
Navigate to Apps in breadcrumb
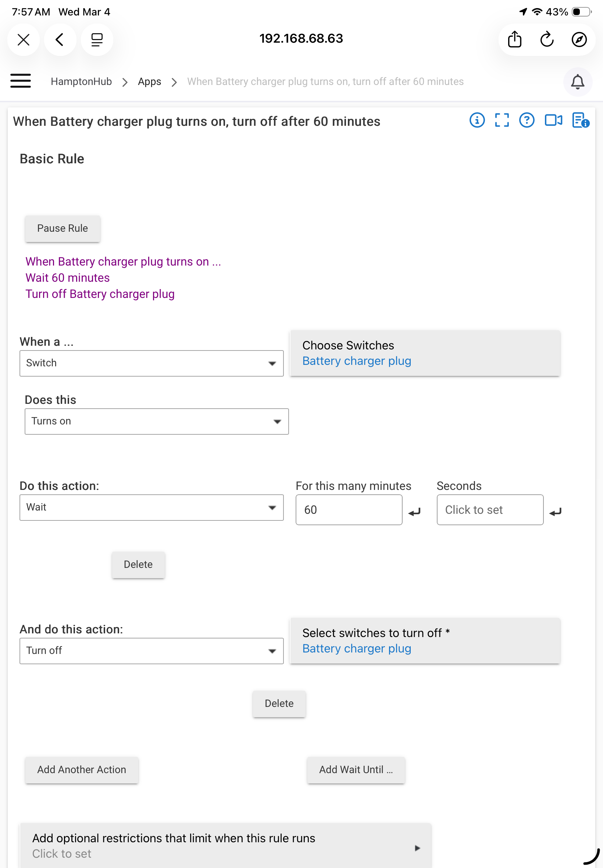pos(149,82)
